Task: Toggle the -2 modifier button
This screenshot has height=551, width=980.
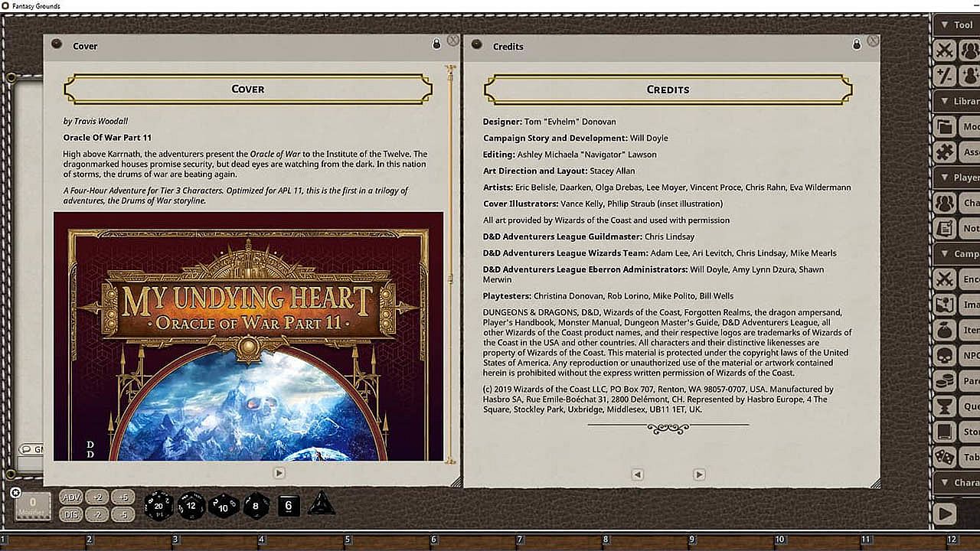Action: (x=97, y=514)
